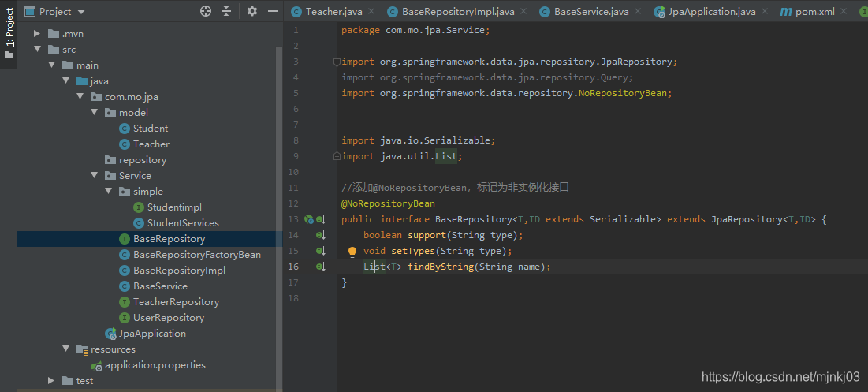Viewport: 868px width, 392px height.
Task: Hide the Project tool window
Action: tap(272, 11)
